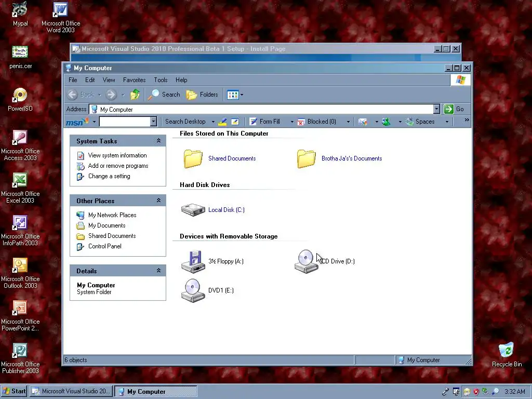Image resolution: width=532 pixels, height=399 pixels.
Task: Open My Documents in Other Places
Action: point(107,225)
